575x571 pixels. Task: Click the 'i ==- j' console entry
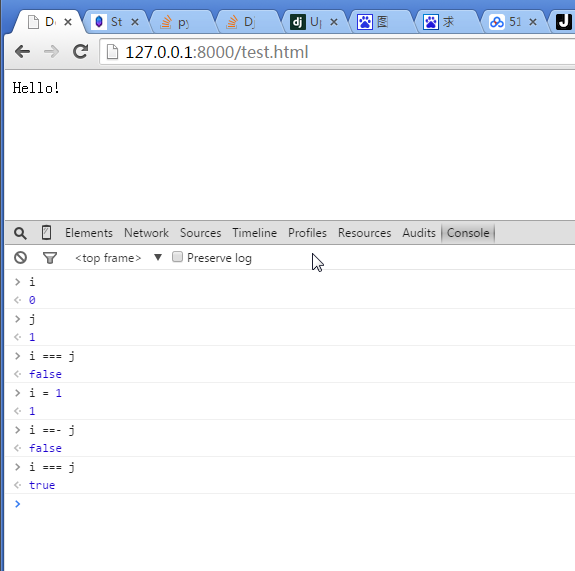tap(52, 430)
